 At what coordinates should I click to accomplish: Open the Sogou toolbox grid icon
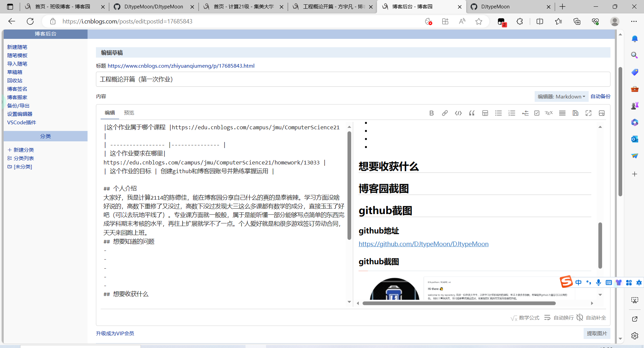click(x=629, y=282)
